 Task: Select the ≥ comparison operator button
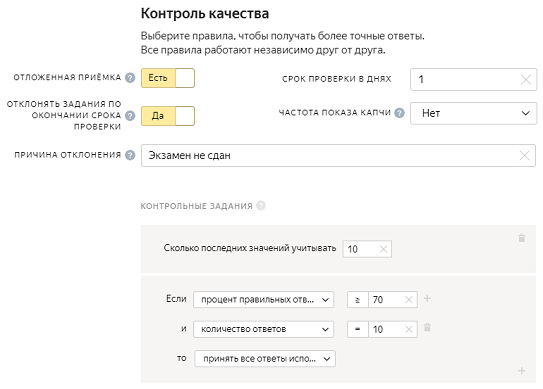(358, 300)
